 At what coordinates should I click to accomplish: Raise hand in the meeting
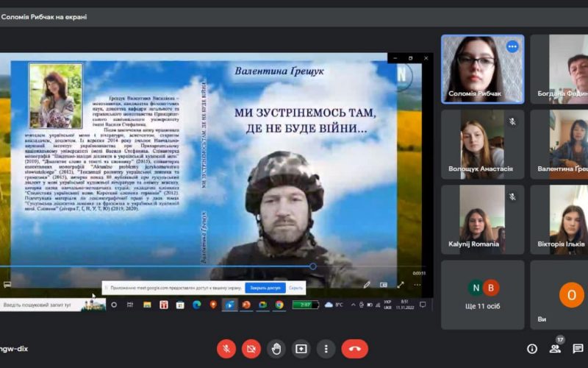[x=276, y=348]
